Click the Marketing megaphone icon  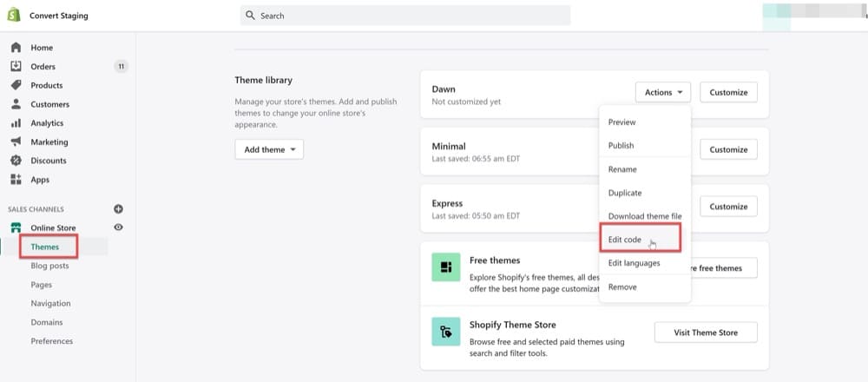point(16,142)
